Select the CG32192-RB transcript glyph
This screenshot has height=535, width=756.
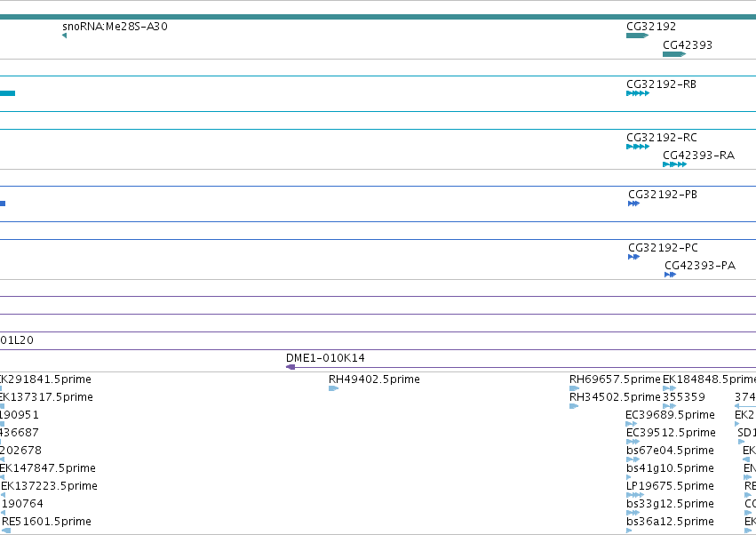point(638,93)
